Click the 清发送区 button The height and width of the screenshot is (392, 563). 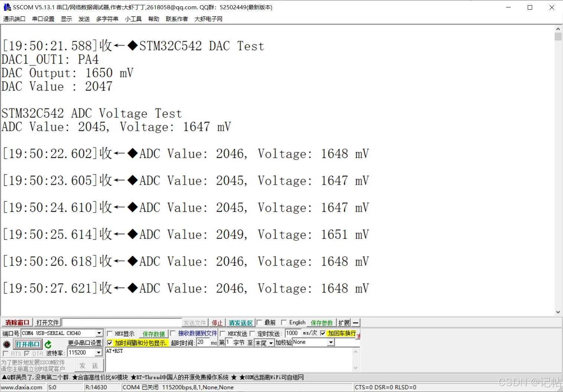click(240, 323)
